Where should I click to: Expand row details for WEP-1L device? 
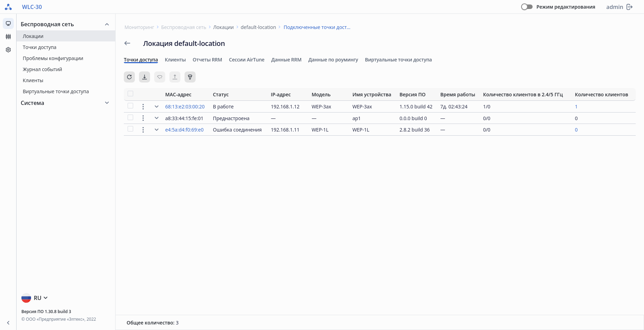(157, 130)
